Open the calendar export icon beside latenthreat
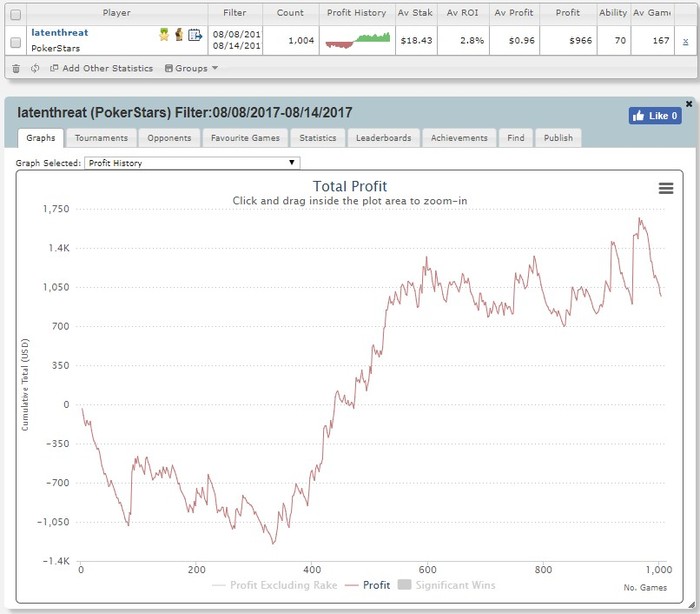Image resolution: width=700 pixels, height=614 pixels. point(195,34)
